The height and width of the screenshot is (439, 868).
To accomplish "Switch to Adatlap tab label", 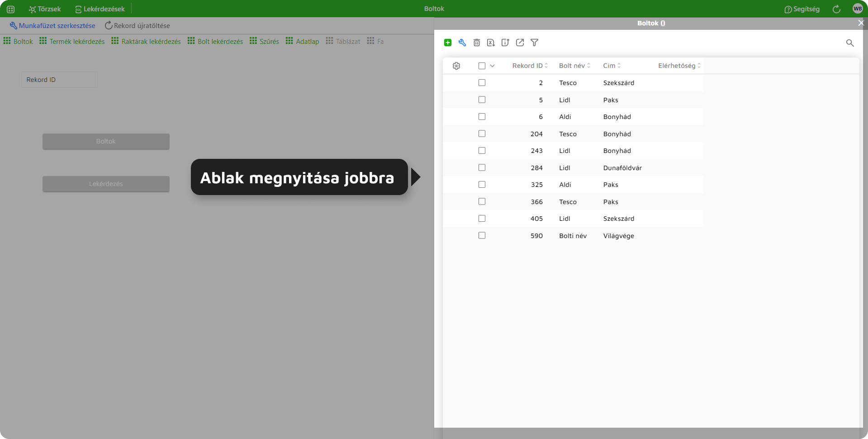I will pos(308,41).
